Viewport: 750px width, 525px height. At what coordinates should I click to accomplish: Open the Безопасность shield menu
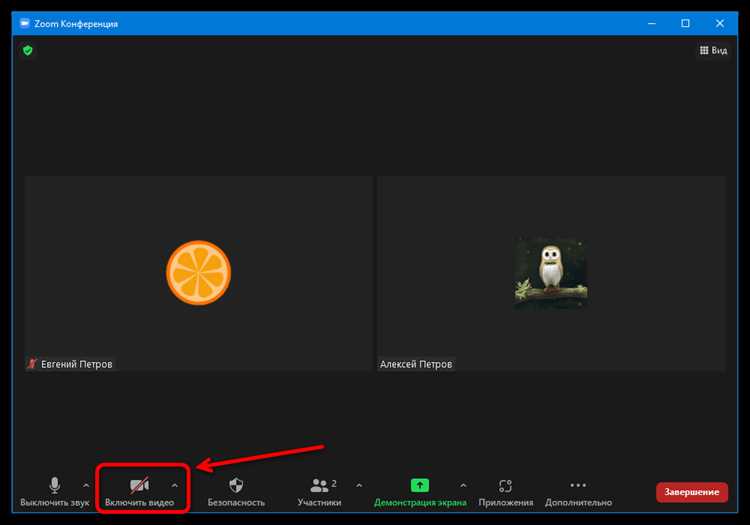click(236, 492)
